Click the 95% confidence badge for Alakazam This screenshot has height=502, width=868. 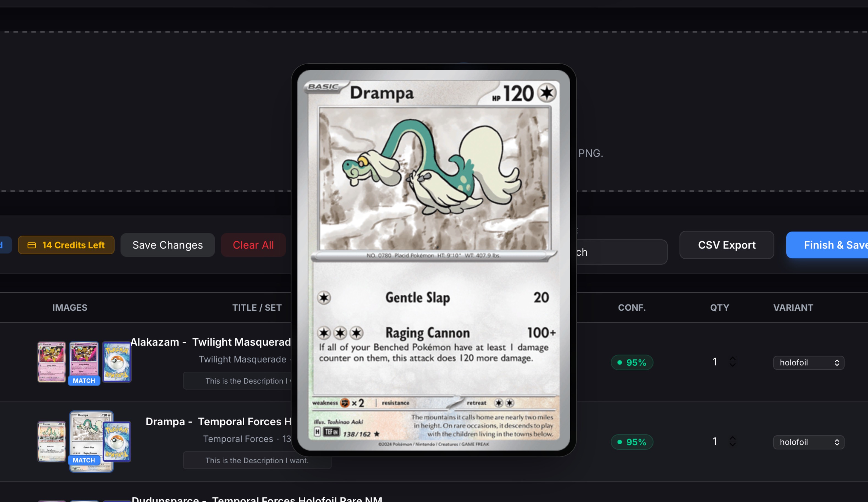[x=632, y=362]
